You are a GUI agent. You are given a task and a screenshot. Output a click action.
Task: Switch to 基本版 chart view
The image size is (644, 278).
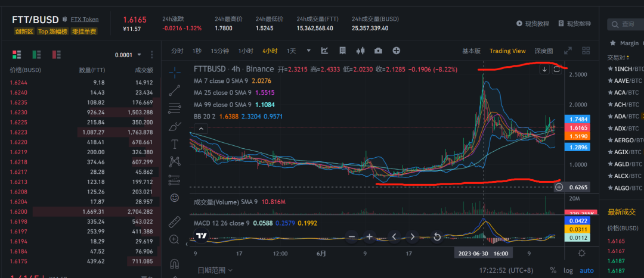click(x=471, y=51)
